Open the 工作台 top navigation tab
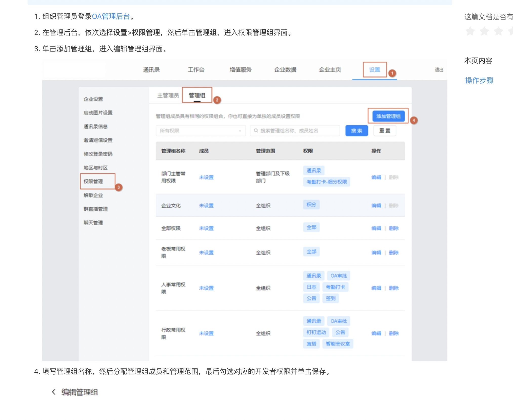513x420 pixels. [196, 70]
